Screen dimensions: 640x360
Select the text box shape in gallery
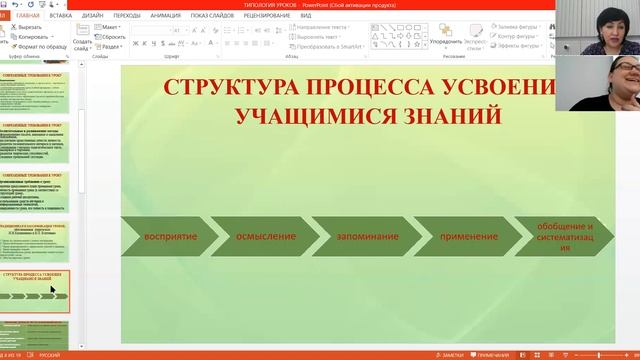click(x=375, y=28)
